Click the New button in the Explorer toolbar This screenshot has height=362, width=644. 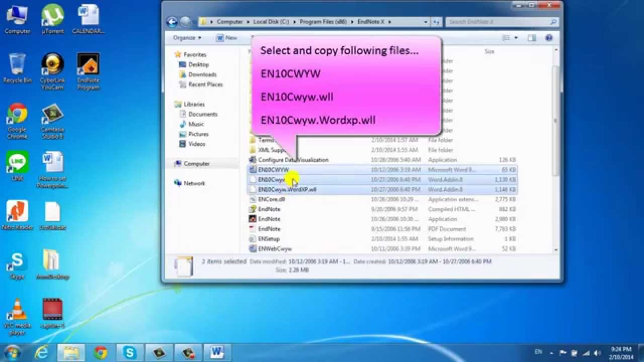(227, 38)
